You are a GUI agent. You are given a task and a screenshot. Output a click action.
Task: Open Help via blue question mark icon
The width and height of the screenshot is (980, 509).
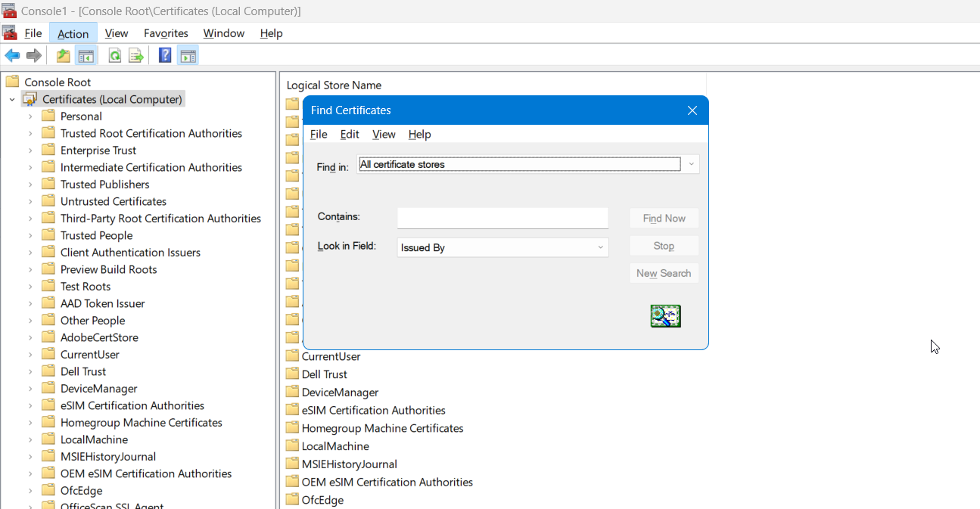(x=164, y=56)
